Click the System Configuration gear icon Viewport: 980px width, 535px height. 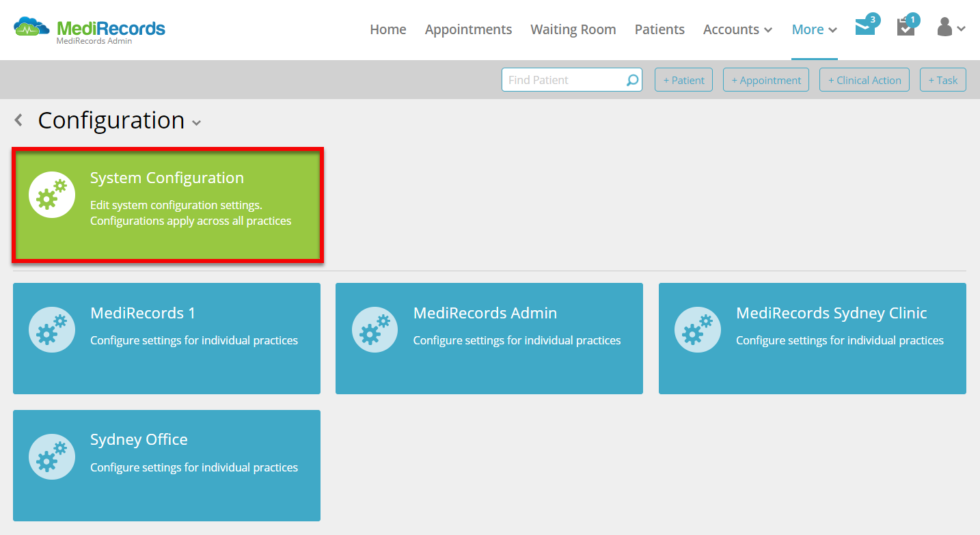tap(52, 194)
